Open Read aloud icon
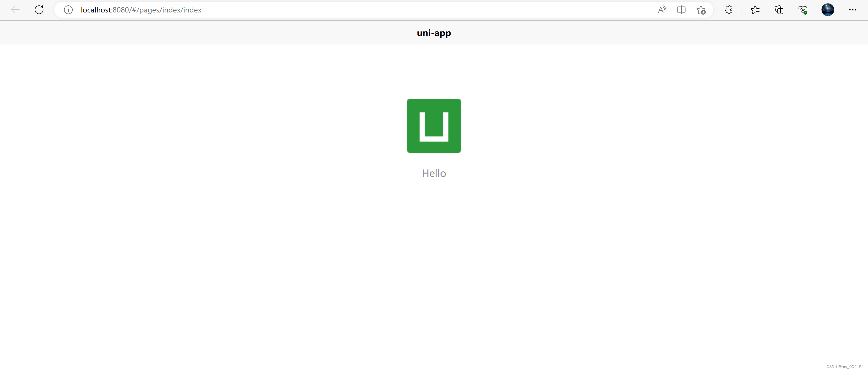The width and height of the screenshot is (868, 371). point(662,10)
